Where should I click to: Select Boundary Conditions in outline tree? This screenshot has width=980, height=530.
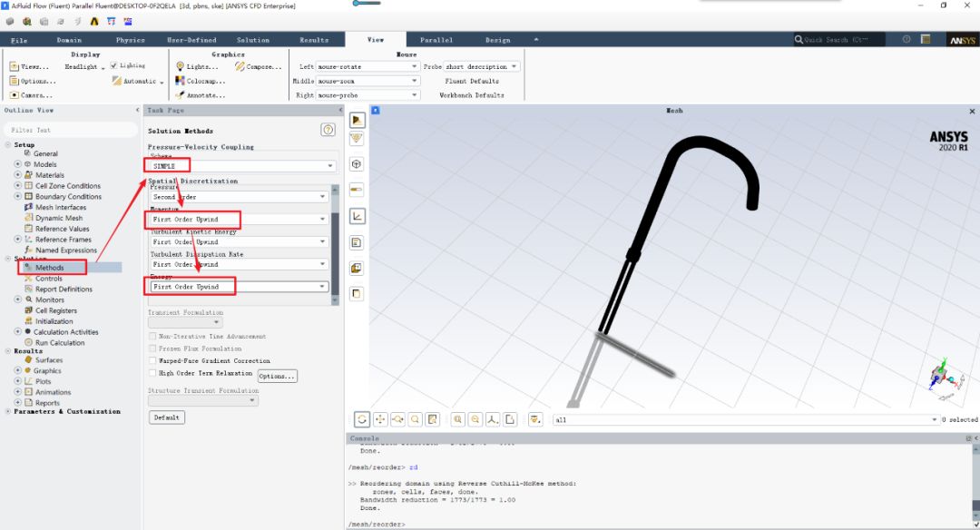point(68,196)
